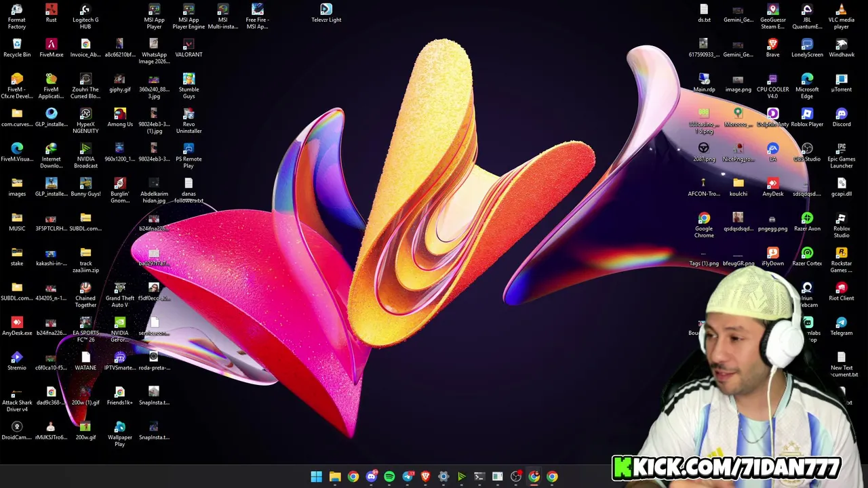Click the NVIDIA Broadcast desktop shortcut
Image resolution: width=868 pixels, height=488 pixels.
click(85, 156)
